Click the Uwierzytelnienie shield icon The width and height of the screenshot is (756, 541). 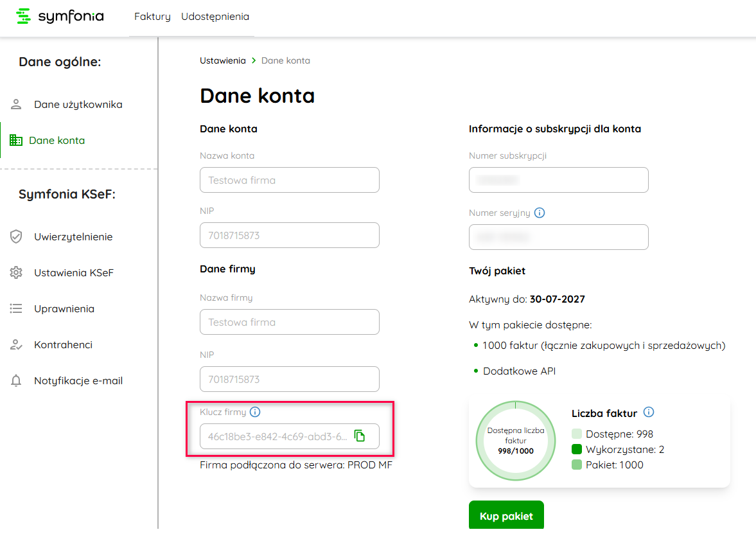(16, 237)
